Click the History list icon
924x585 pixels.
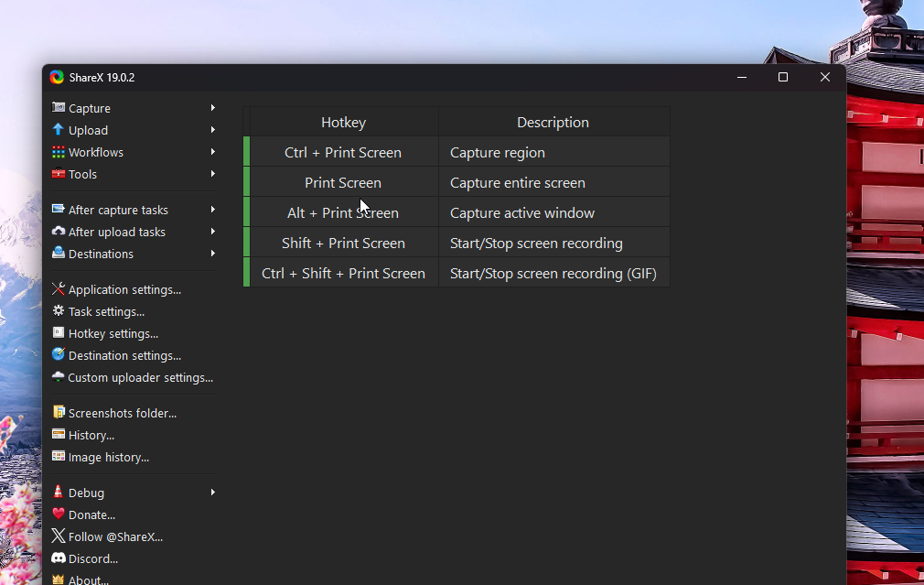pos(58,434)
